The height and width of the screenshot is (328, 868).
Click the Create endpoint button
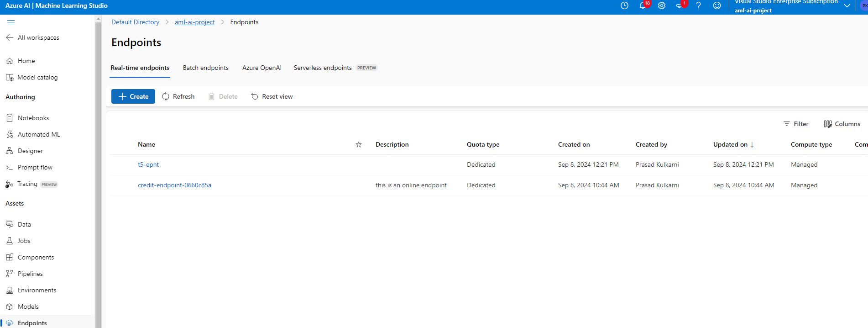[x=133, y=96]
